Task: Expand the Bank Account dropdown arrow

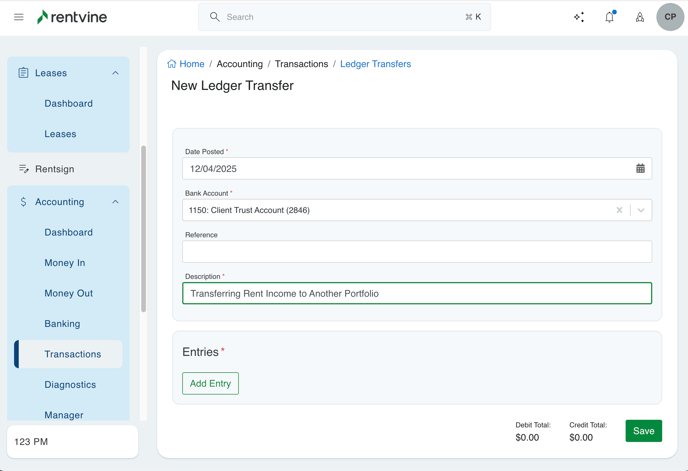Action: 641,210
